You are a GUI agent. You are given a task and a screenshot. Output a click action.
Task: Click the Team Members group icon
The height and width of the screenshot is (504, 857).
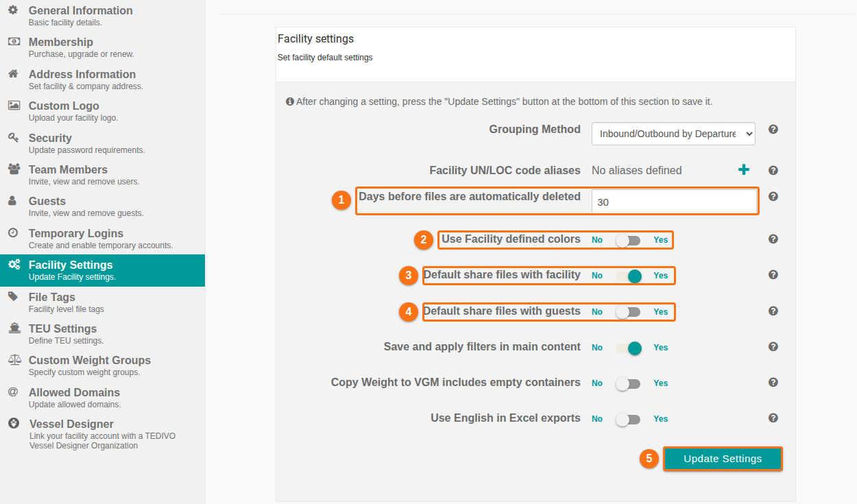click(14, 169)
